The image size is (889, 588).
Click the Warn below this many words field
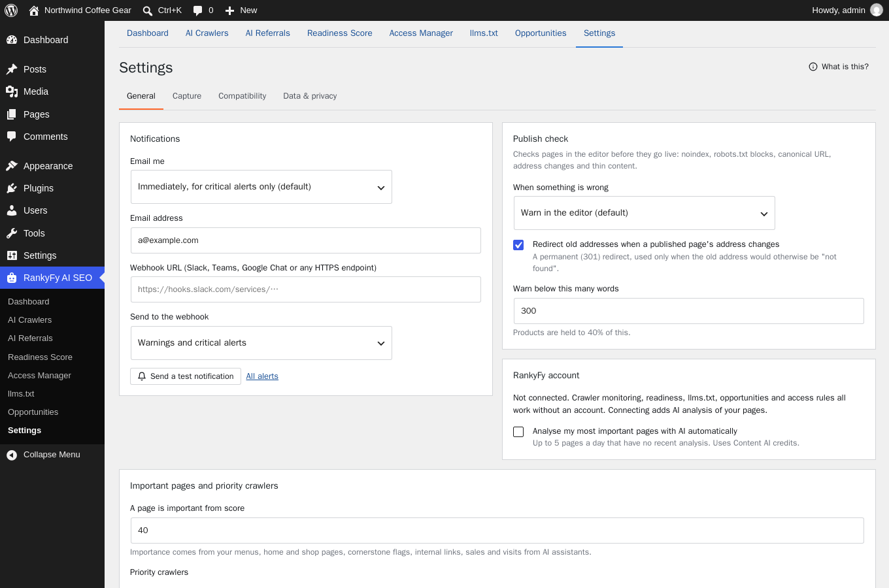coord(689,311)
